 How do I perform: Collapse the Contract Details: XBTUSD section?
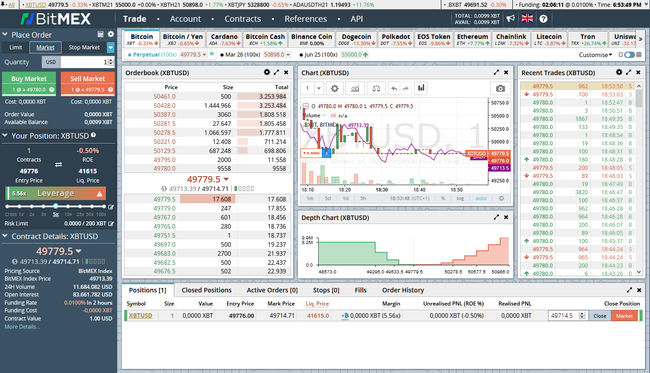[x=5, y=236]
